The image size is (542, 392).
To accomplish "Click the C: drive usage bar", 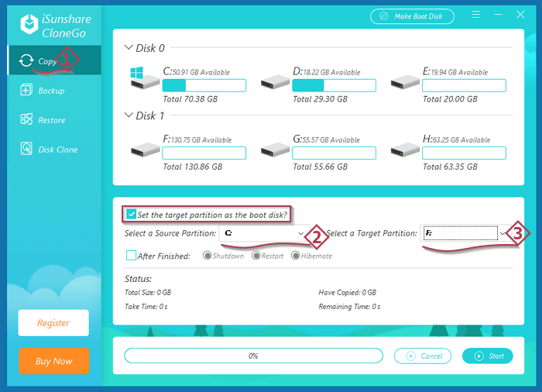I will coord(204,85).
